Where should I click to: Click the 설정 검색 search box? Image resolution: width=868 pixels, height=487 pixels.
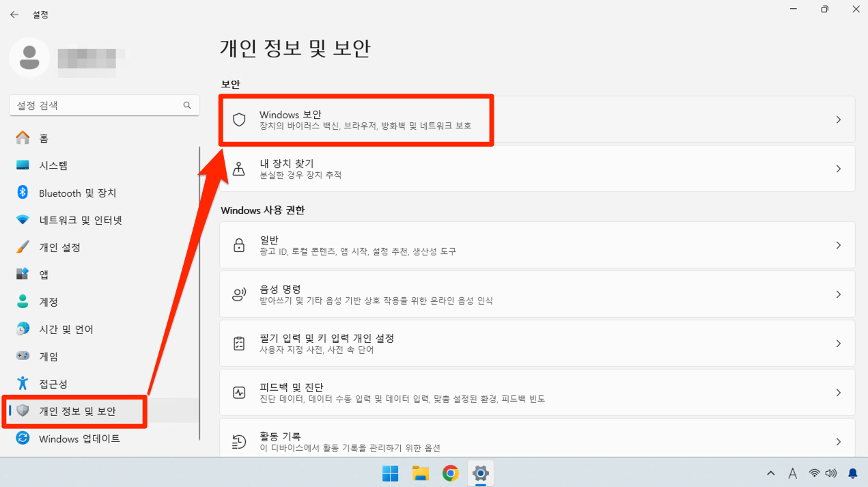(x=104, y=105)
